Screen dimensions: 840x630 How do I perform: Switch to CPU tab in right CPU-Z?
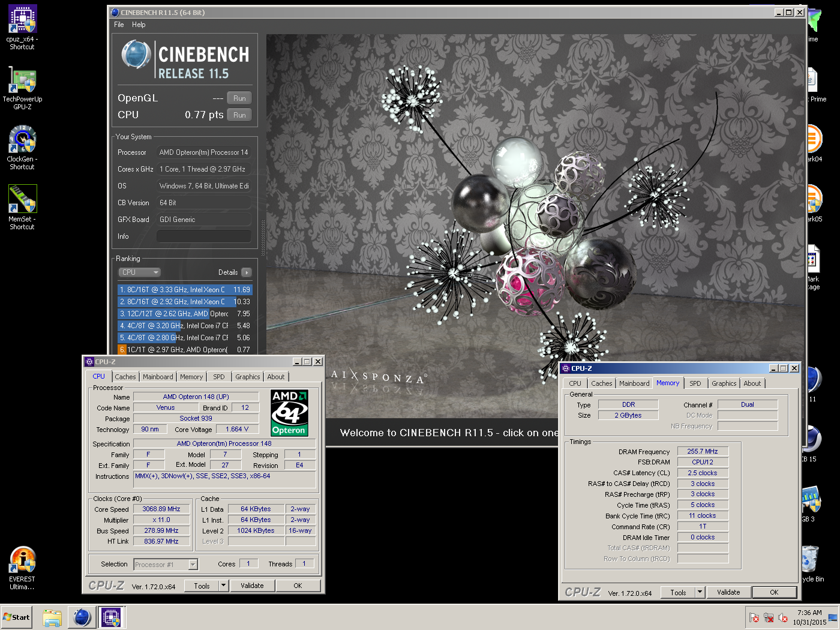click(575, 383)
